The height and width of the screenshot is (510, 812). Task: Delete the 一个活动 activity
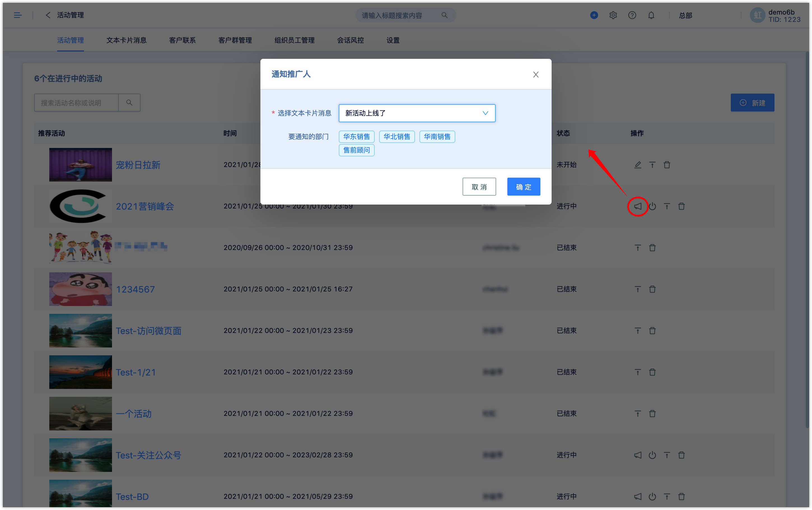pyautogui.click(x=652, y=414)
